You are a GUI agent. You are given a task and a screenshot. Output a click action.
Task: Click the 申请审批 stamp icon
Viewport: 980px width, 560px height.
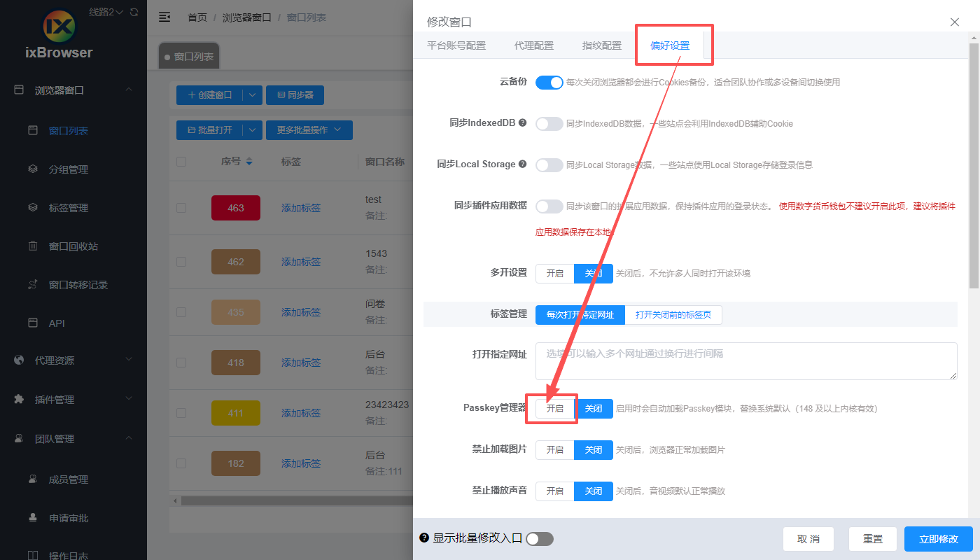click(32, 517)
